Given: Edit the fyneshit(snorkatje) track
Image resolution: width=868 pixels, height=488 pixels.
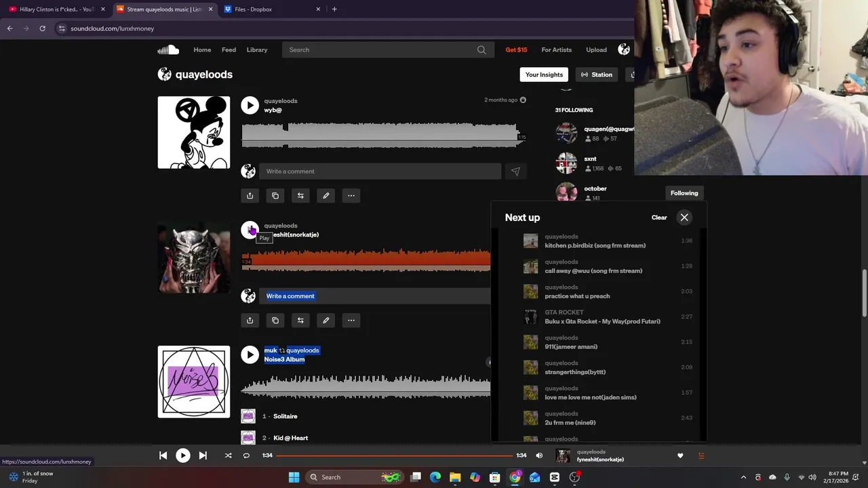Looking at the screenshot, I should coord(325,321).
